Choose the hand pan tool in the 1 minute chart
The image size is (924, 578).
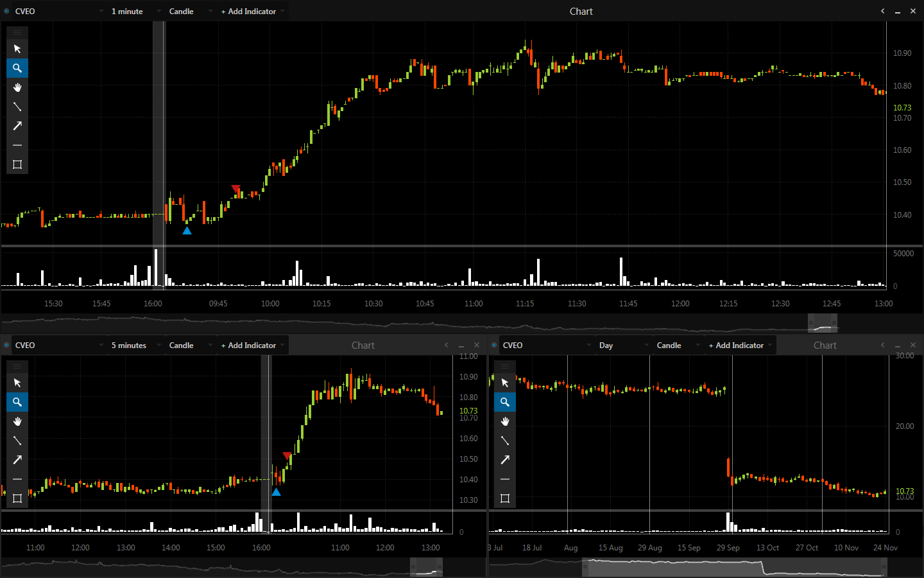tap(17, 87)
